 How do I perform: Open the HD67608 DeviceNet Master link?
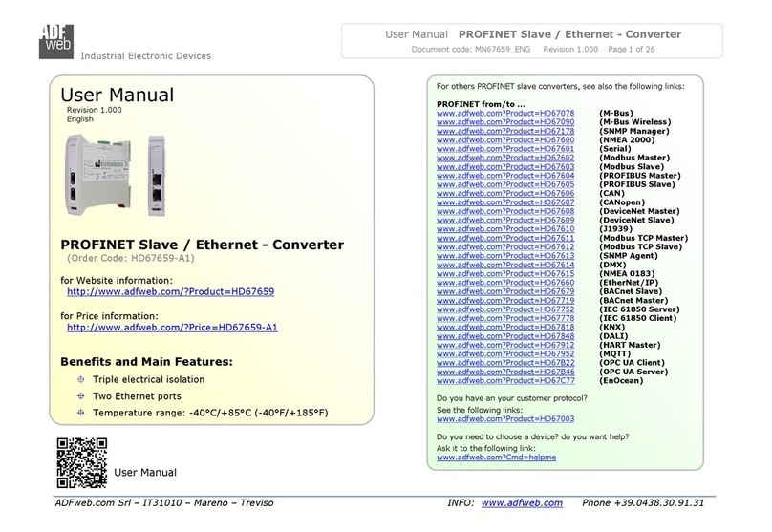505,211
